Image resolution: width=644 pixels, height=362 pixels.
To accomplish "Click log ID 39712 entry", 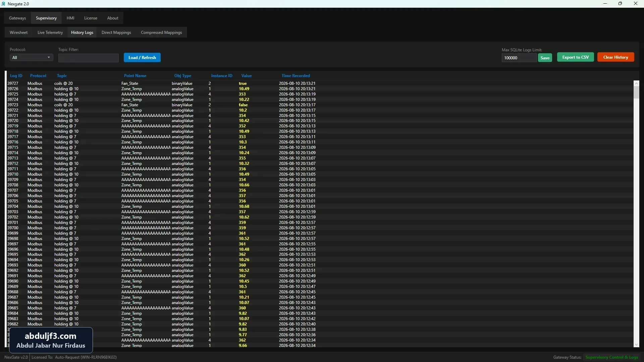I will tap(13, 164).
